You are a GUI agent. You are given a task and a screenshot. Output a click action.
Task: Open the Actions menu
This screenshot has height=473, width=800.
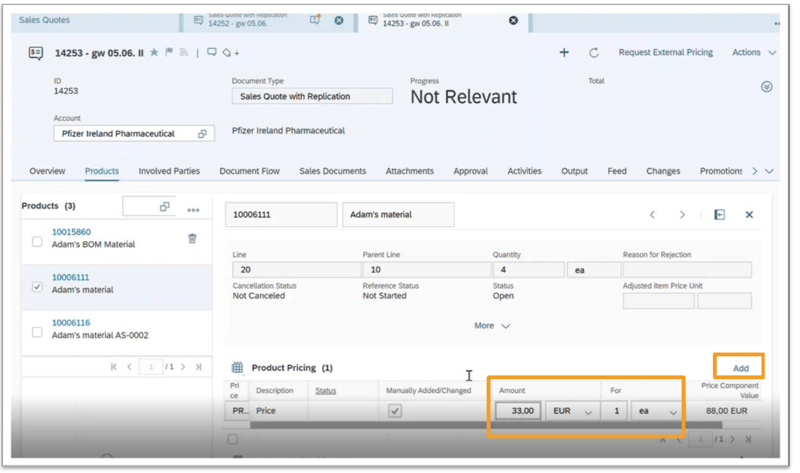click(x=754, y=52)
